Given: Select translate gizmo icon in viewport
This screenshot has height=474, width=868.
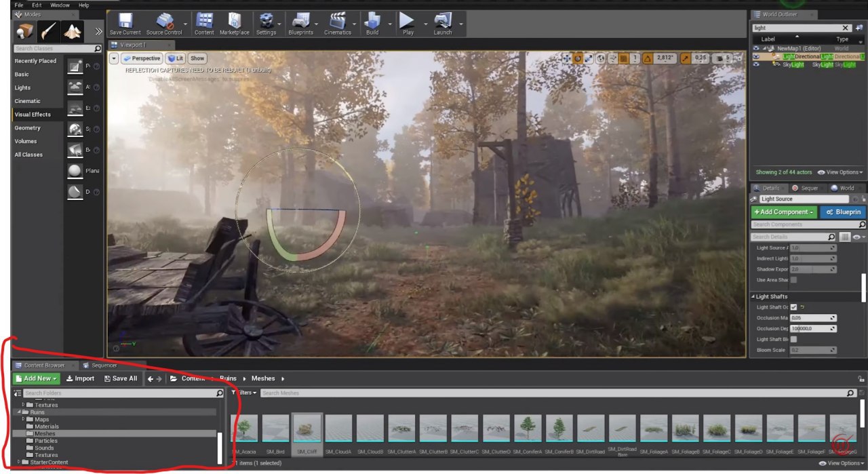Looking at the screenshot, I should [566, 58].
